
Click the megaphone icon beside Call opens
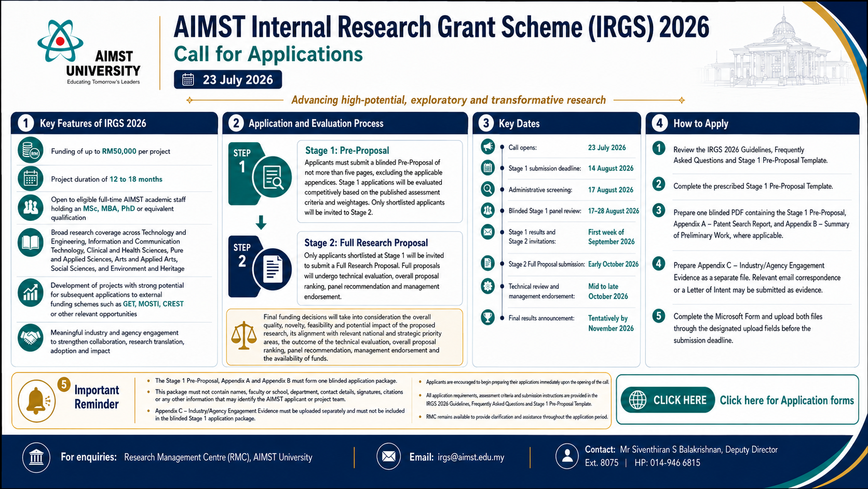pos(488,147)
